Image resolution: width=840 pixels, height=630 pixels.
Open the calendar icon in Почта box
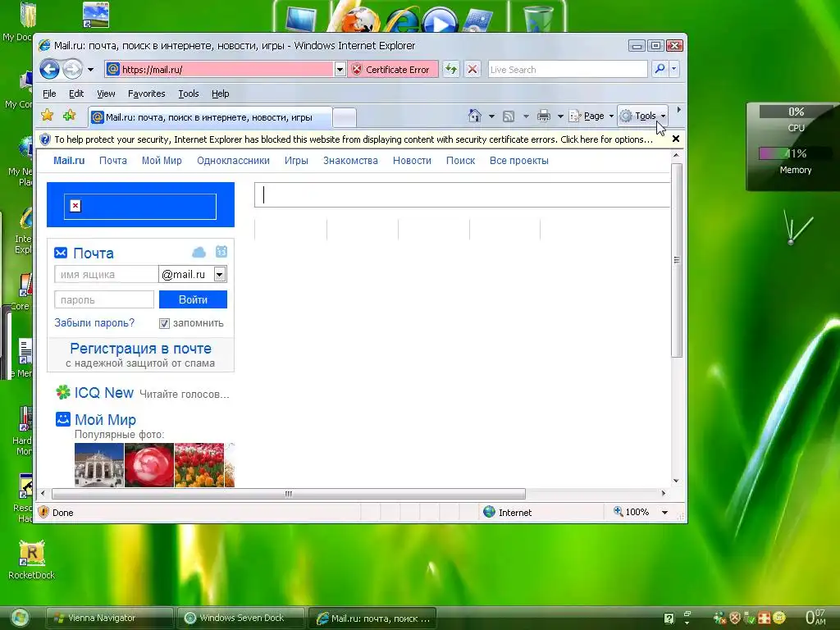[x=221, y=252]
